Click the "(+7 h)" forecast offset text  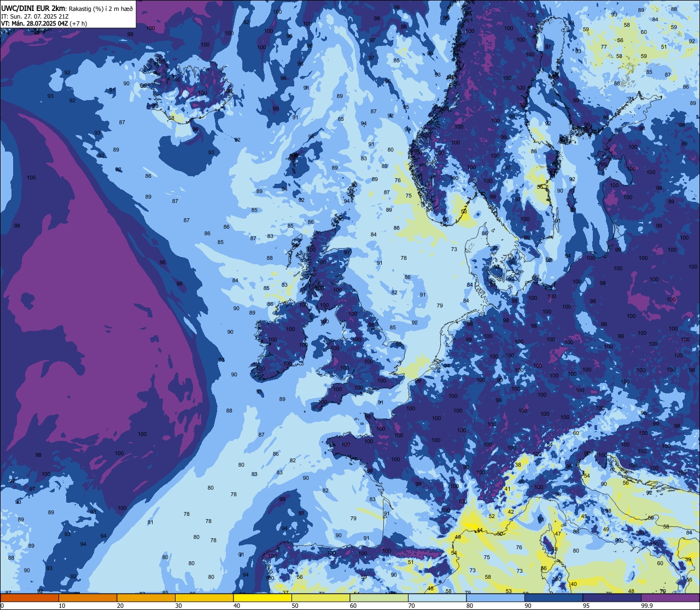tap(78, 24)
